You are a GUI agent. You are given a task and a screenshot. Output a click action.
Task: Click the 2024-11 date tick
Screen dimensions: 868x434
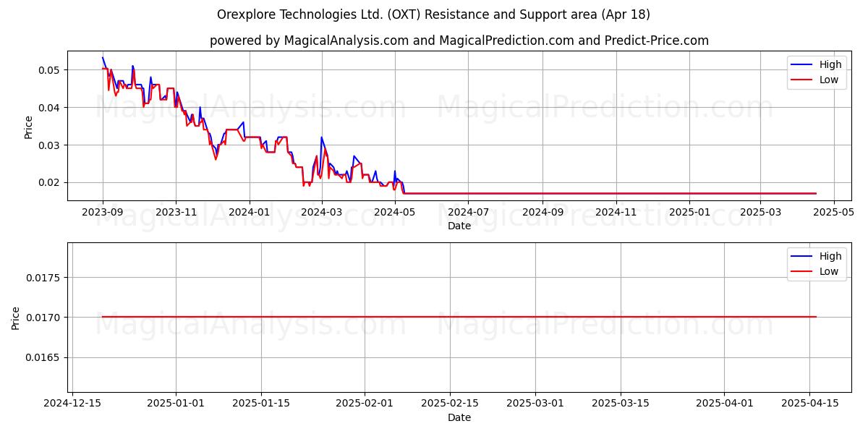pos(615,212)
